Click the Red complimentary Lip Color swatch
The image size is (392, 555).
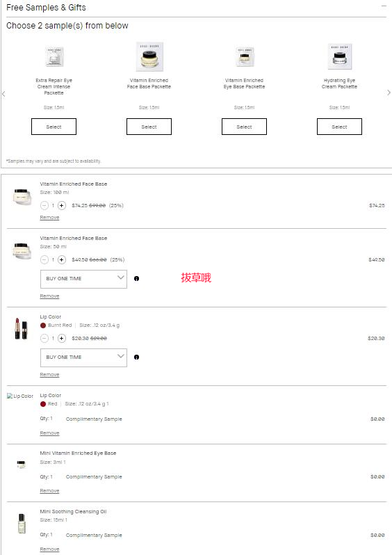point(43,404)
